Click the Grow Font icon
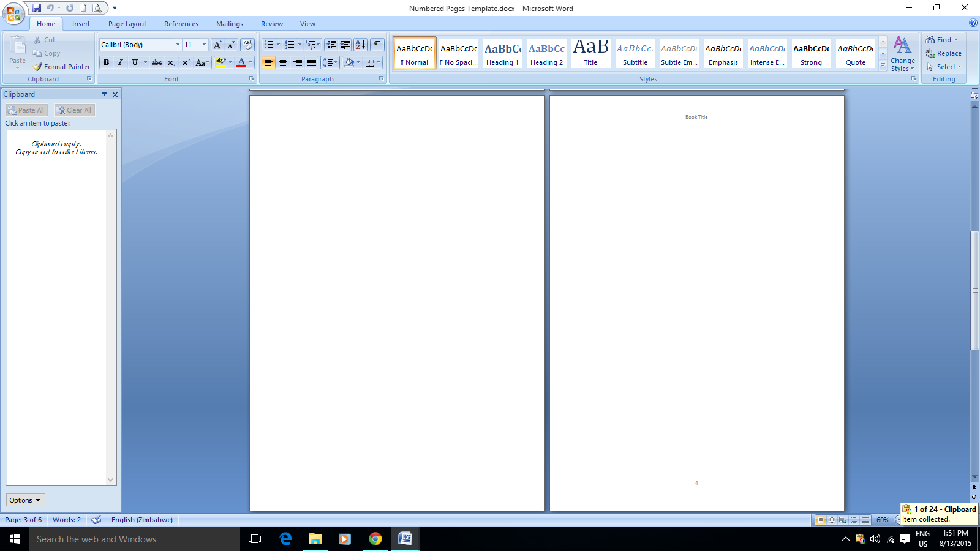The image size is (980, 551). click(x=217, y=45)
